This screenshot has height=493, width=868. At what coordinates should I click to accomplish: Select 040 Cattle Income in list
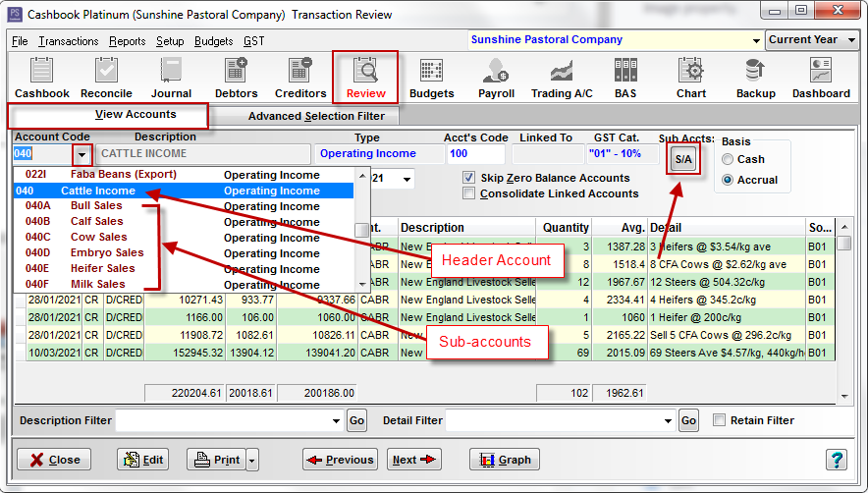pyautogui.click(x=184, y=191)
